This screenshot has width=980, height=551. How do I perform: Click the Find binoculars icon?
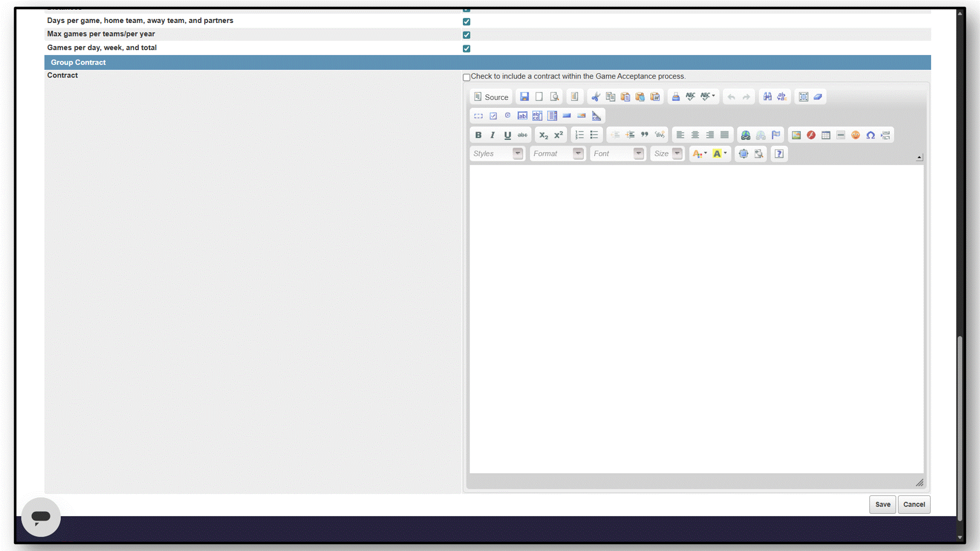point(767,97)
